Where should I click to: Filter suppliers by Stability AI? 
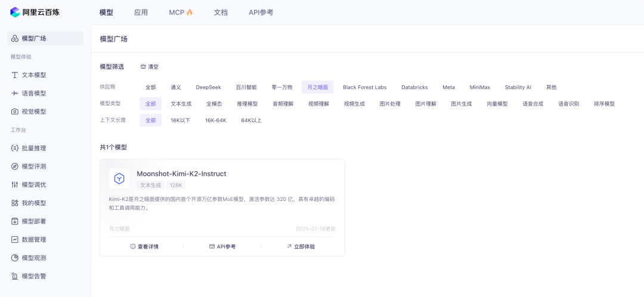[x=518, y=87]
